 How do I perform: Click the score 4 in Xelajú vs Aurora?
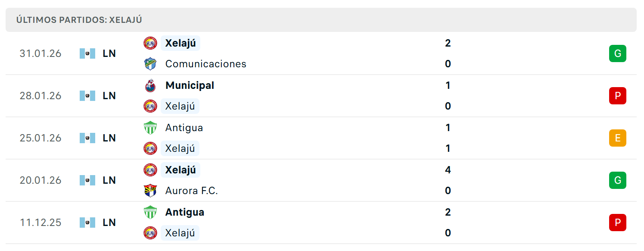pyautogui.click(x=448, y=170)
